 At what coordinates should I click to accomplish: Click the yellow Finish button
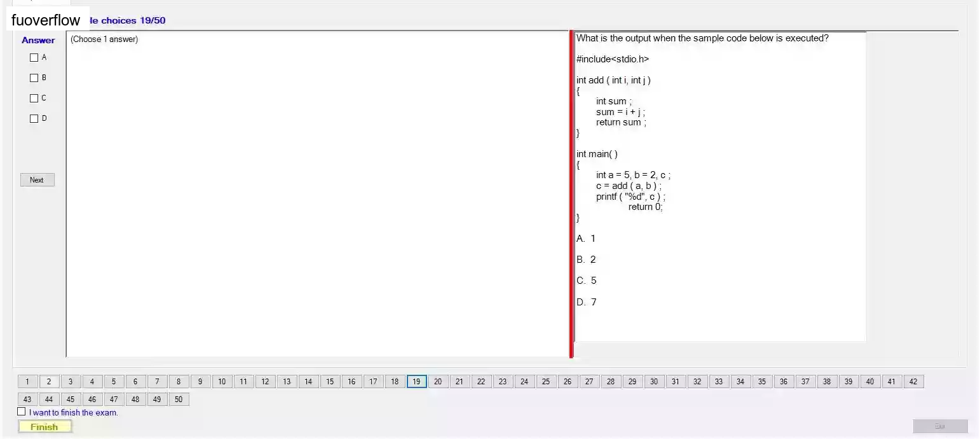coord(44,427)
